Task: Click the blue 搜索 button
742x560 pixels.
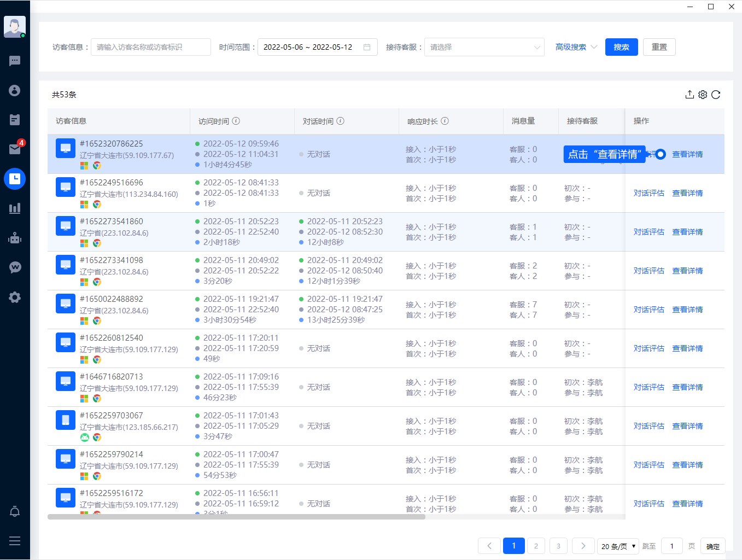Action: [x=621, y=47]
